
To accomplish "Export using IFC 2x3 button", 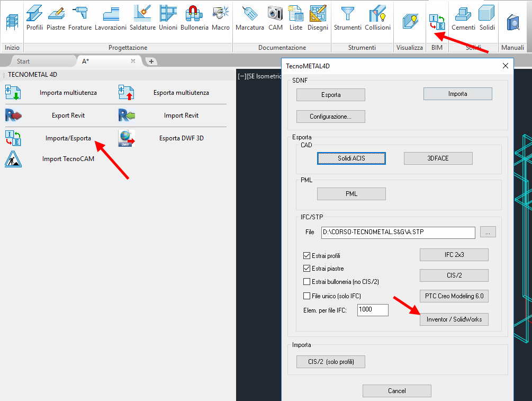I will [454, 255].
